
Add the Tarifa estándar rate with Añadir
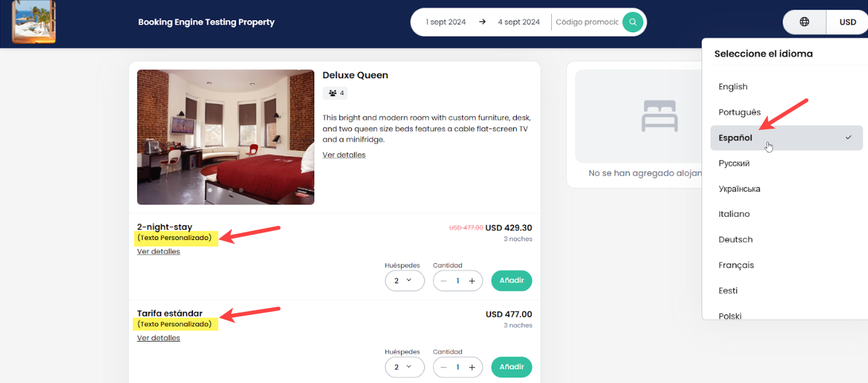click(x=511, y=367)
